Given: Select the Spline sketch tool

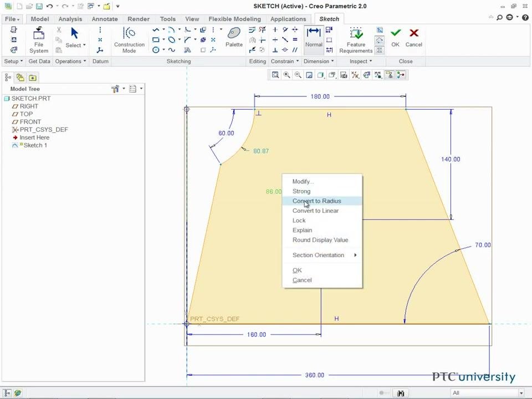Looking at the screenshot, I should (171, 50).
